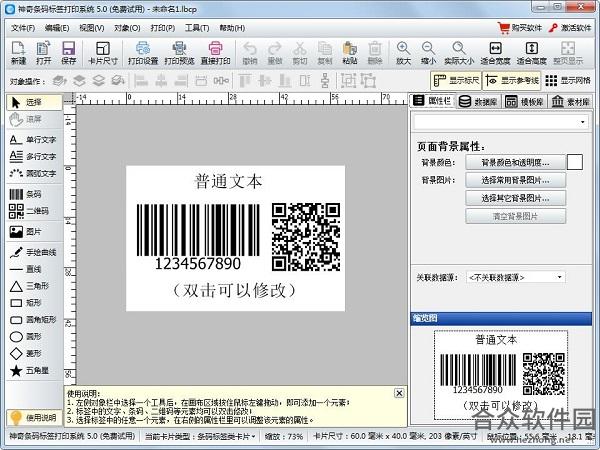Viewport: 600px width, 450px height.
Task: Click 购买软件 buy software link
Action: [520, 28]
